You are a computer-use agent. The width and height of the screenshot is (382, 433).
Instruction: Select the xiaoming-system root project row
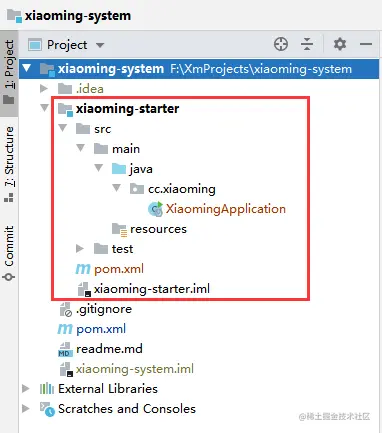coord(199,69)
